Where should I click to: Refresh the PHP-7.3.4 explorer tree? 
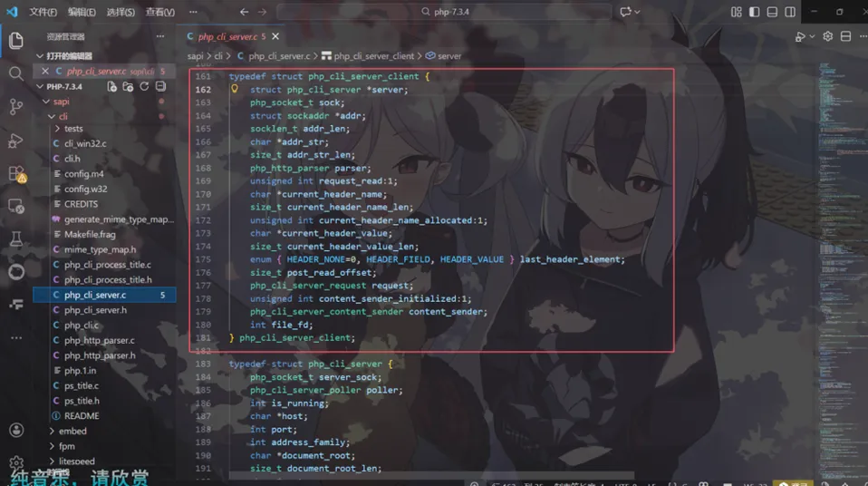click(144, 86)
